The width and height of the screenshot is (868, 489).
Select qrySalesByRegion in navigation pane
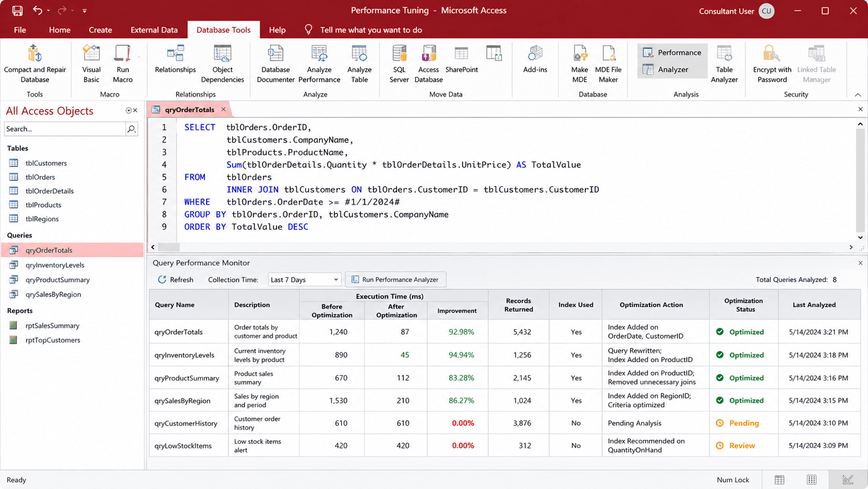(53, 295)
